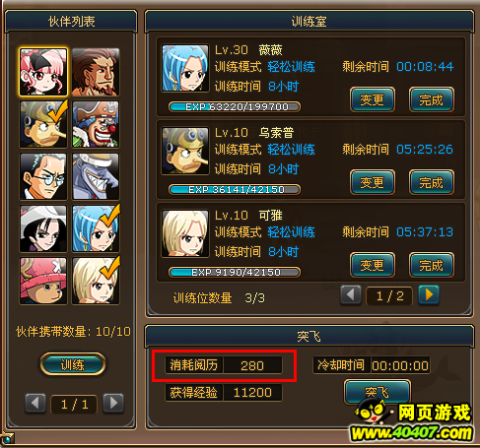
Task: Toggle checked blue-haired Vivi in partner list
Action: pyautogui.click(x=96, y=228)
